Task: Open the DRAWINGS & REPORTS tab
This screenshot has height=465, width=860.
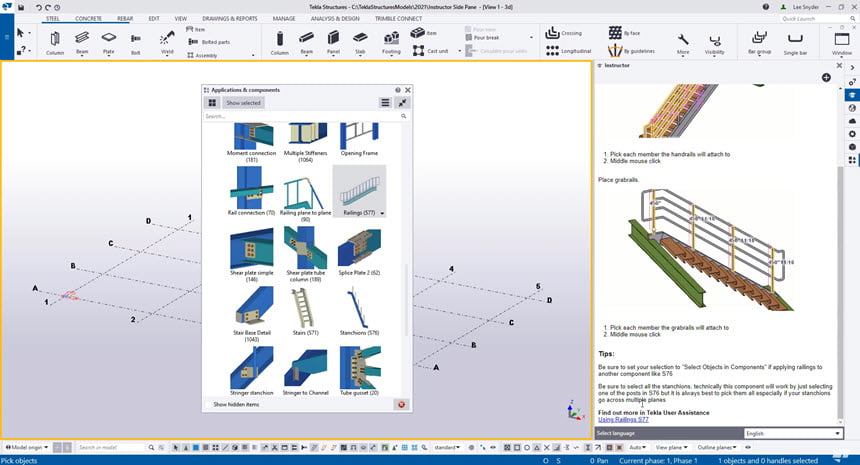Action: pyautogui.click(x=230, y=19)
